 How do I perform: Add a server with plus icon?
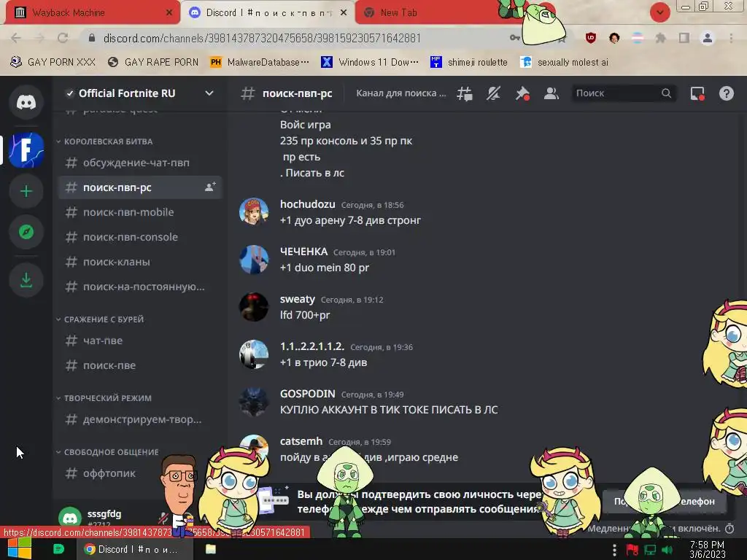26,192
